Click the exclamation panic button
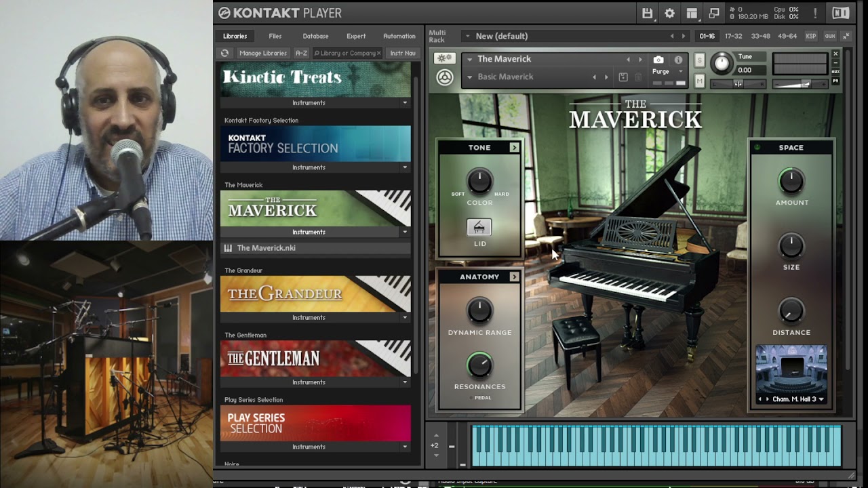Viewport: 868px width, 488px height. tap(815, 14)
